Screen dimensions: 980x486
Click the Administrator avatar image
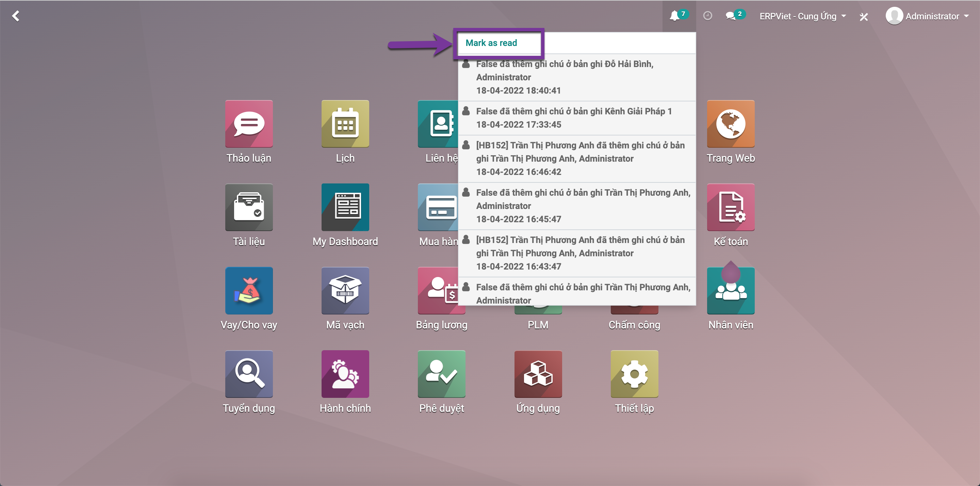(x=894, y=16)
